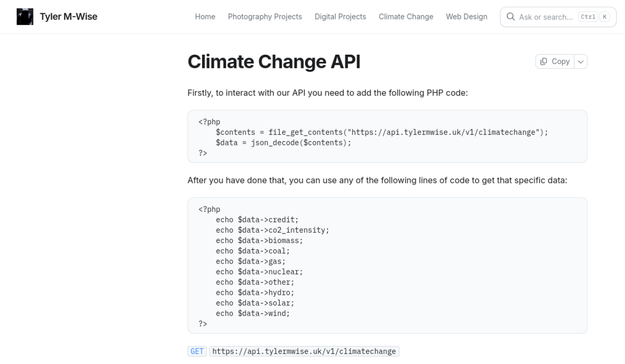Open Digital Projects in the navigation
This screenshot has width=625, height=364.
pyautogui.click(x=340, y=17)
